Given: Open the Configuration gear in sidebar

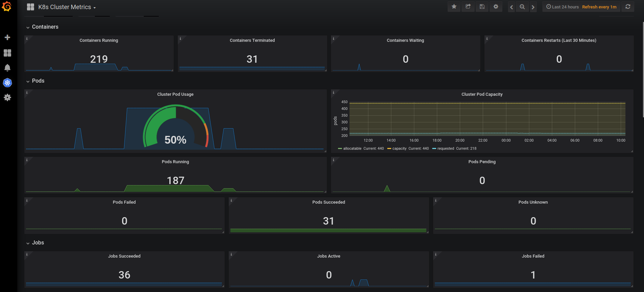Looking at the screenshot, I should (7, 97).
